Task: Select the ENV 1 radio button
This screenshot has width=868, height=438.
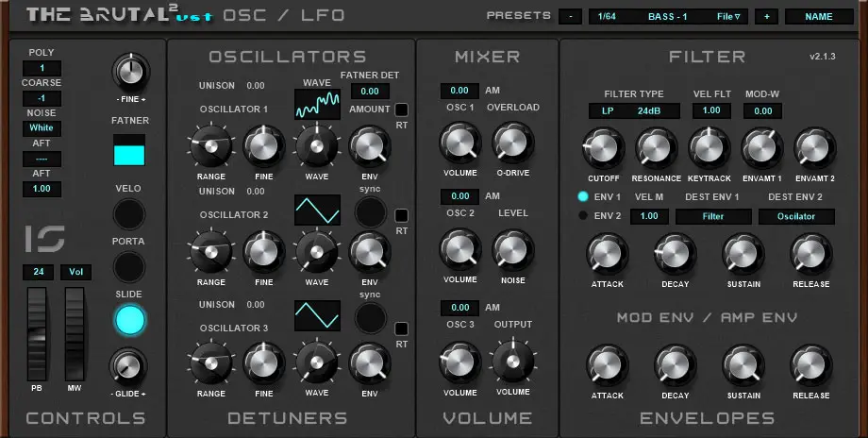Action: coord(583,196)
